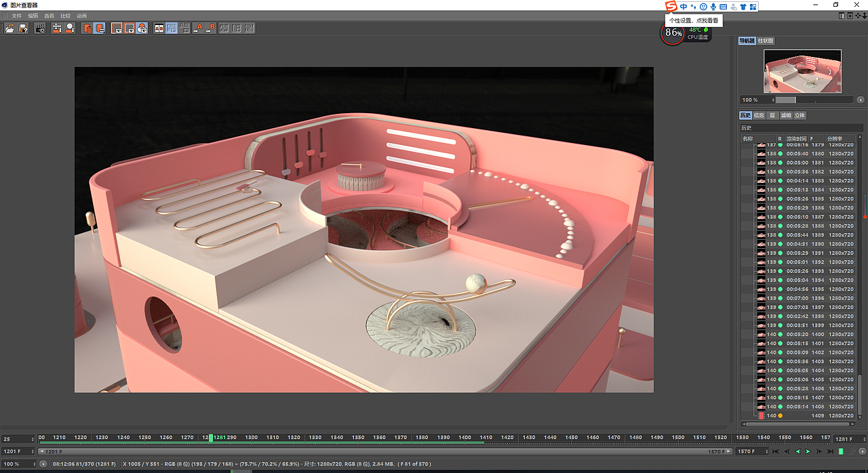Screen dimensions: 868x473
Task: Switch to the 滤镜 tab
Action: (x=785, y=115)
